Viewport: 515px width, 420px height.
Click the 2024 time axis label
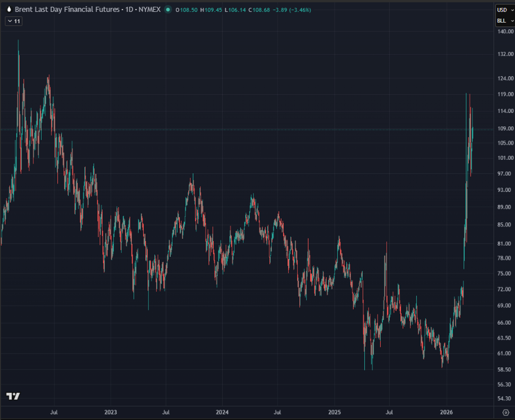[x=222, y=412]
